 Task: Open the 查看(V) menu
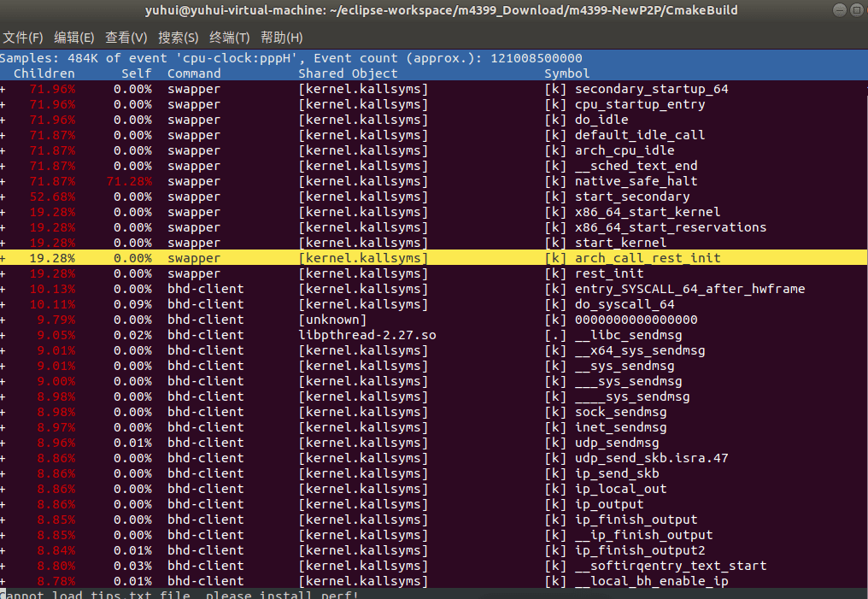click(126, 38)
